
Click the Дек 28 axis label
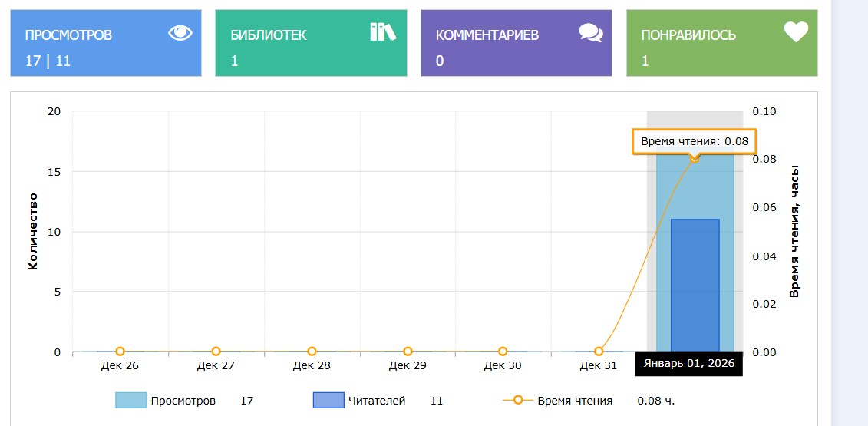[312, 365]
